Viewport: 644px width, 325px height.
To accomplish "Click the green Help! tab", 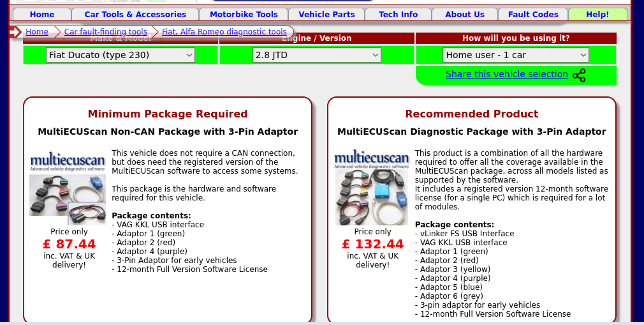I will pyautogui.click(x=597, y=14).
